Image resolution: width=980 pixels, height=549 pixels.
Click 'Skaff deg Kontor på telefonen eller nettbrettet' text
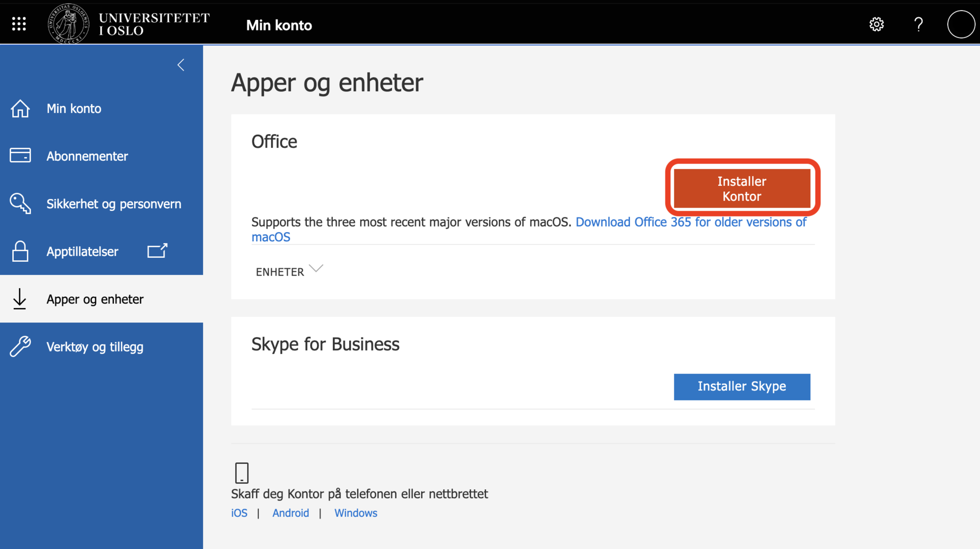pos(359,494)
